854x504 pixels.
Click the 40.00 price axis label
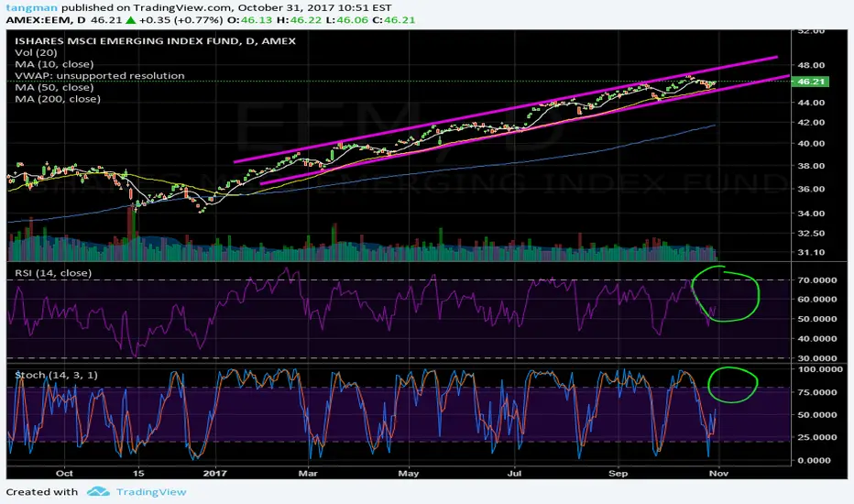click(x=811, y=144)
